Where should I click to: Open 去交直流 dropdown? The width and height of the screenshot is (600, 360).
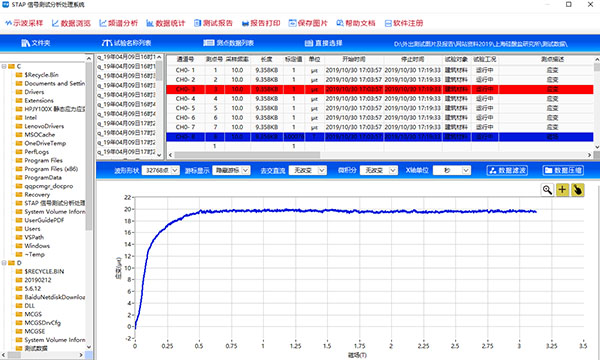click(308, 170)
